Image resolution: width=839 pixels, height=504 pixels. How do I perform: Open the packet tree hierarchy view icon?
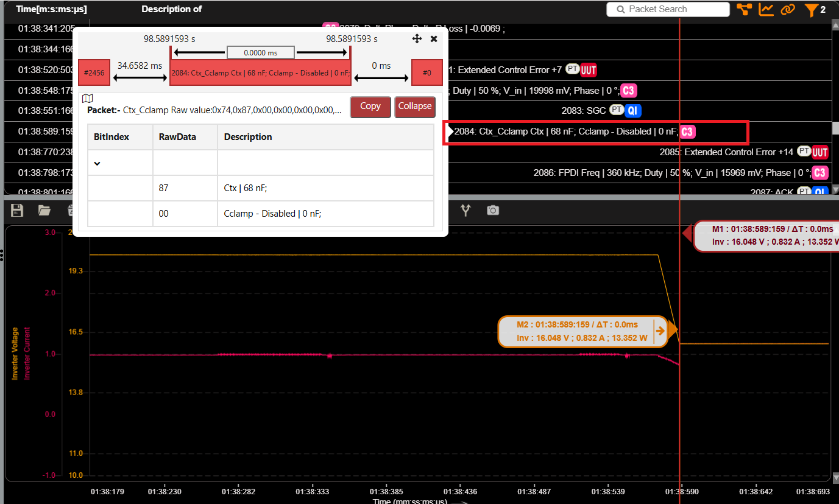[744, 9]
